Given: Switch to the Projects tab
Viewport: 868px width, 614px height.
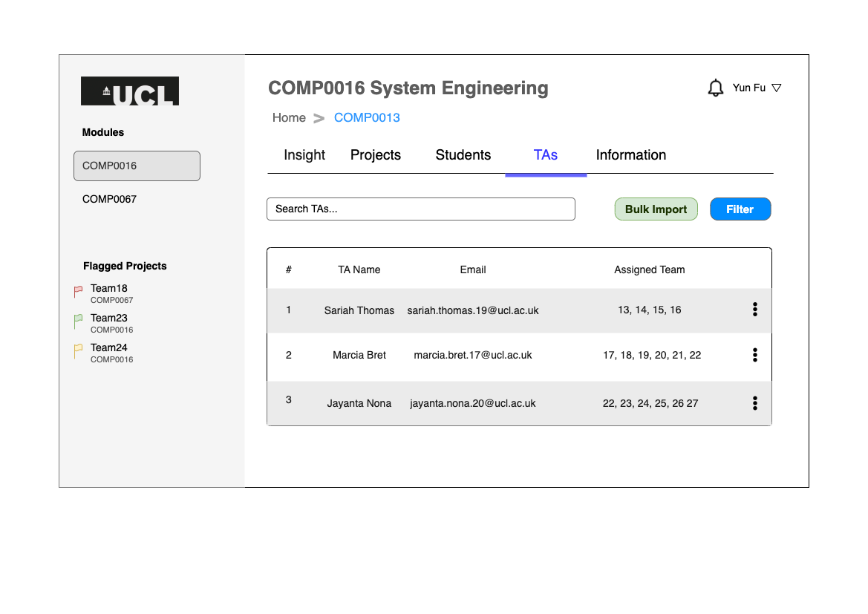Looking at the screenshot, I should pos(375,155).
